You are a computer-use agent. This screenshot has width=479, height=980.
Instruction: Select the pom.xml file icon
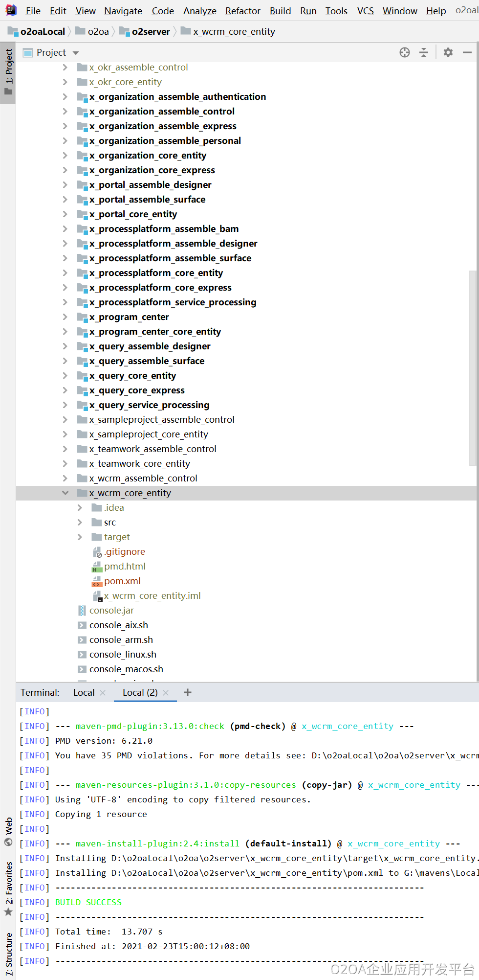point(97,581)
